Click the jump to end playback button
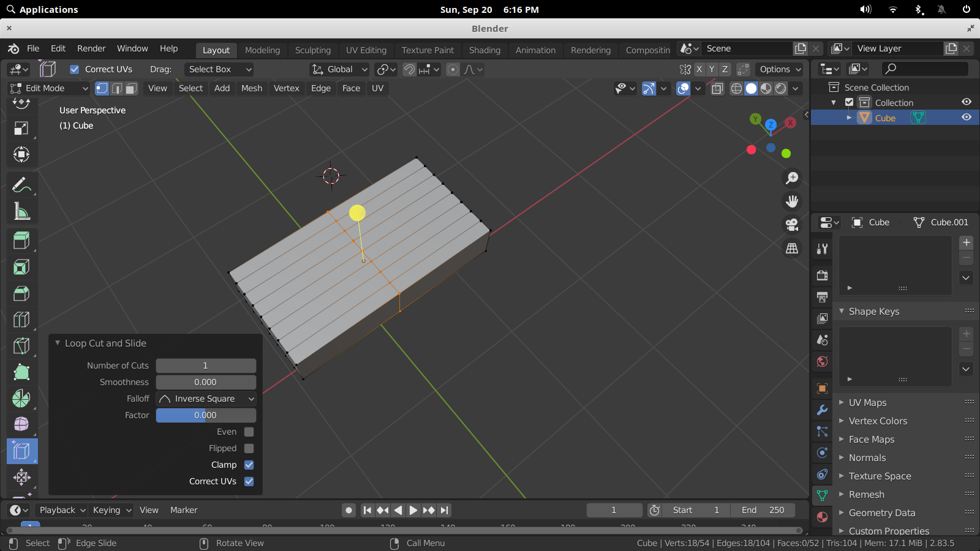Screen dimensions: 980x551 click(x=444, y=510)
